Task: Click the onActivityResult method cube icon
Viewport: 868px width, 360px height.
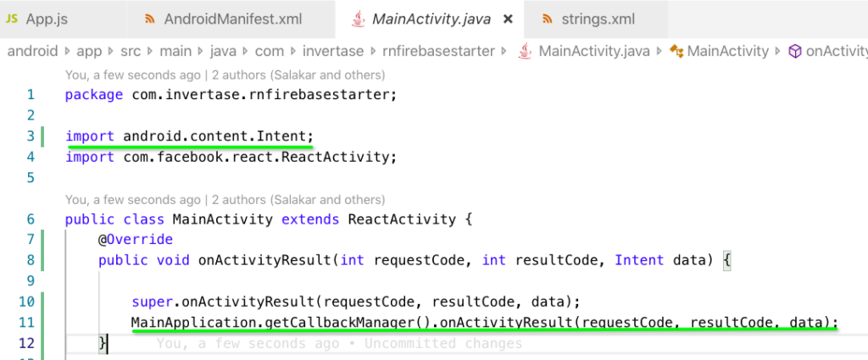Action: 795,52
